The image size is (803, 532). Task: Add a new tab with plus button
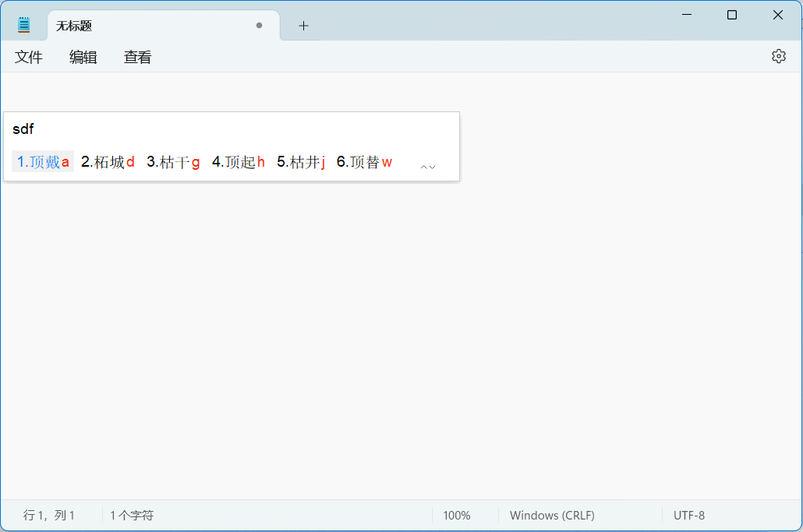[x=303, y=26]
